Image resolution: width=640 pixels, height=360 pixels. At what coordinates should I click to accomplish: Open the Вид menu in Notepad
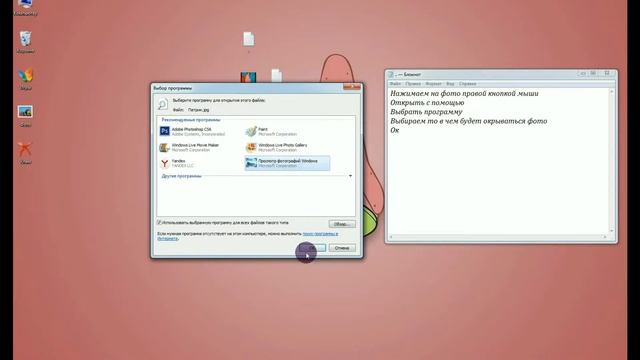point(450,84)
